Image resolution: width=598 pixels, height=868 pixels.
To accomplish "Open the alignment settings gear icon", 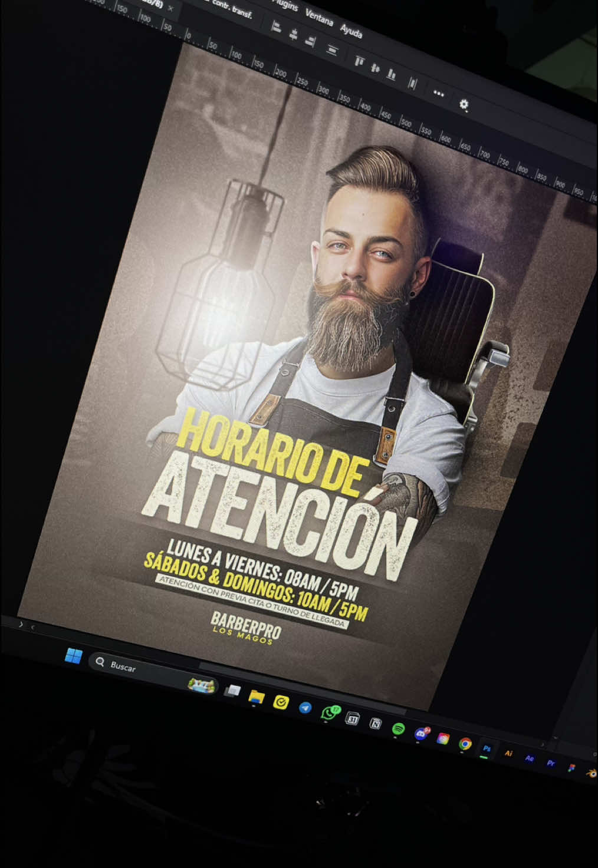I will pos(465,105).
